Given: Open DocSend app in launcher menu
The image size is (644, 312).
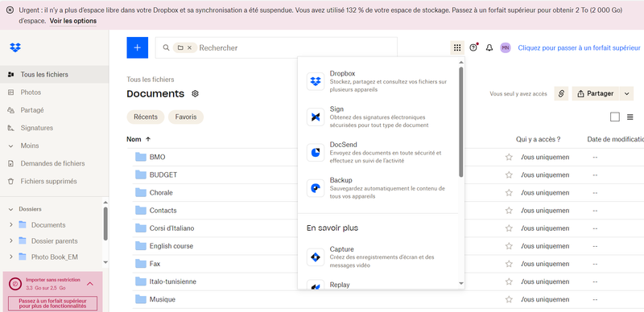Looking at the screenshot, I should (378, 153).
